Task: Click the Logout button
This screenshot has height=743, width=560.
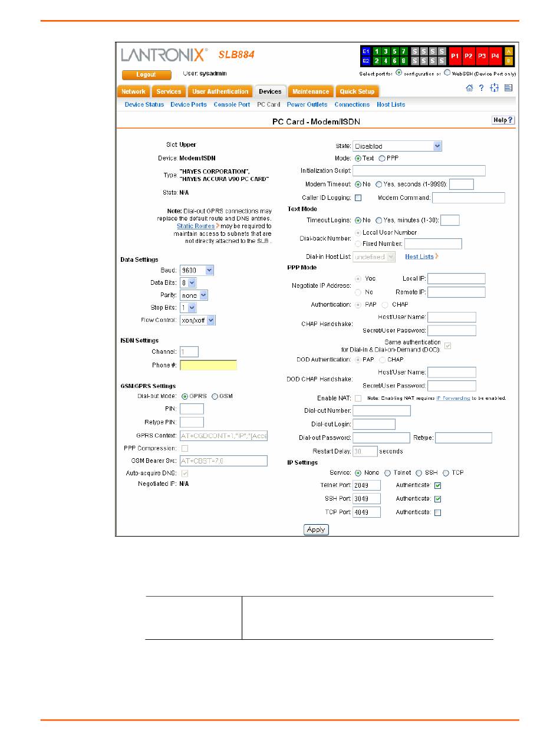Action: [x=146, y=75]
